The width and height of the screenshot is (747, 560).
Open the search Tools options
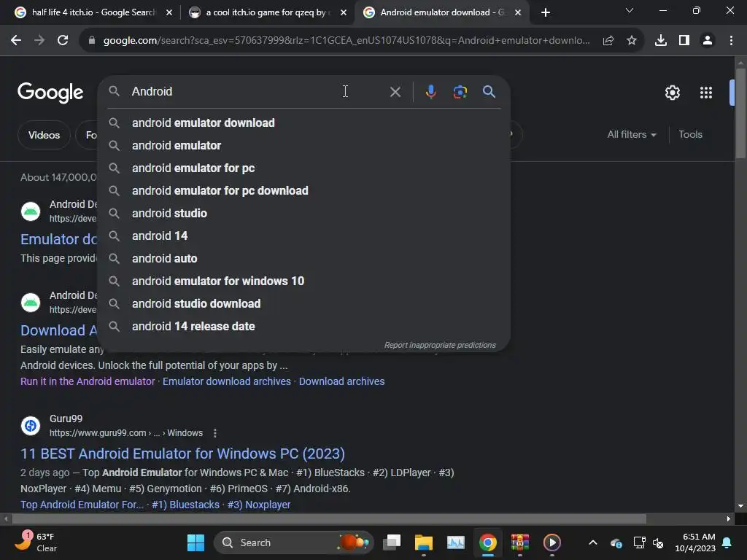690,135
